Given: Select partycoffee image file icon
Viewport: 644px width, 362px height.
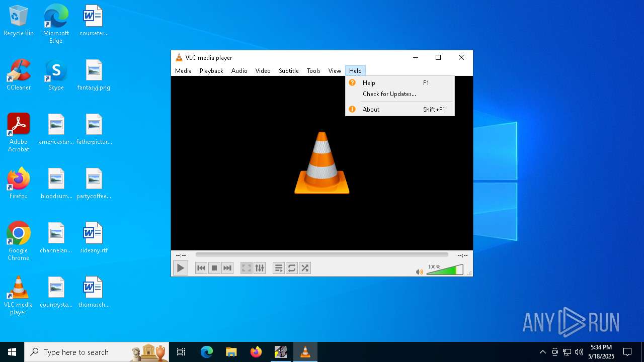Looking at the screenshot, I should click(x=94, y=184).
